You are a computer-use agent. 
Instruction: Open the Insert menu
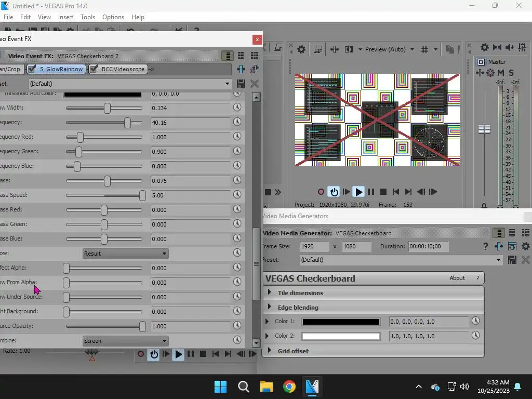point(65,17)
